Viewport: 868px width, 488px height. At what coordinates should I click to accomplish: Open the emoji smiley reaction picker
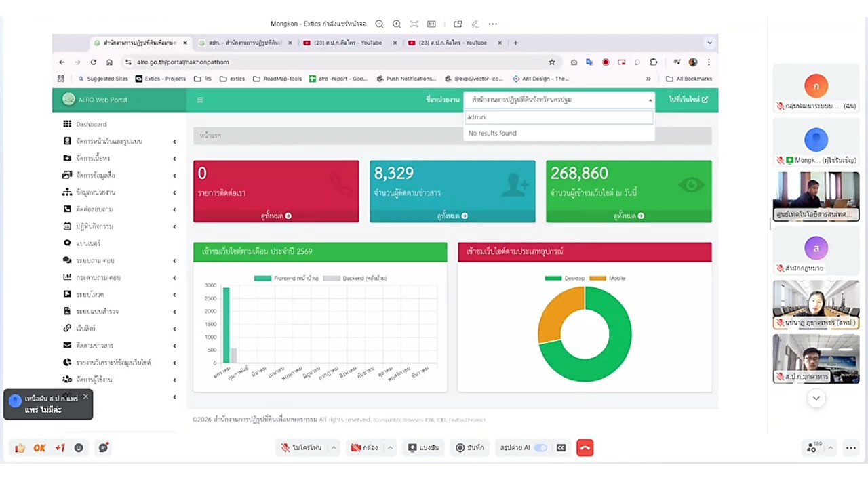click(x=79, y=448)
